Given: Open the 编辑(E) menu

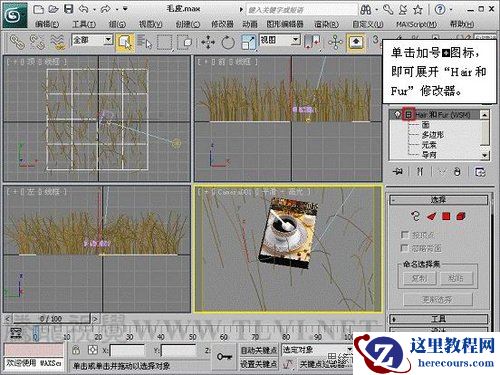Looking at the screenshot, I should click(47, 24).
